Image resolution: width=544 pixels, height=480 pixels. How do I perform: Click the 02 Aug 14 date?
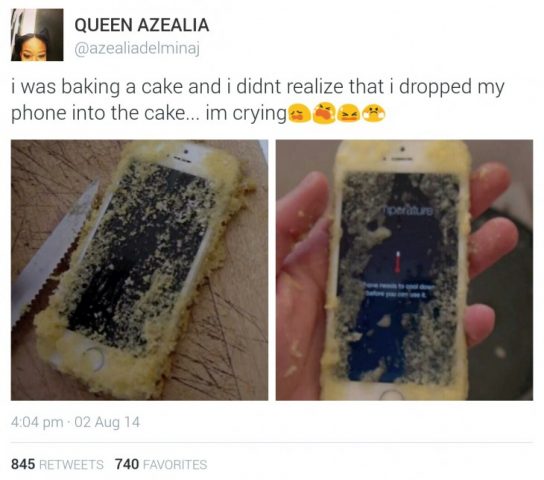pos(107,422)
